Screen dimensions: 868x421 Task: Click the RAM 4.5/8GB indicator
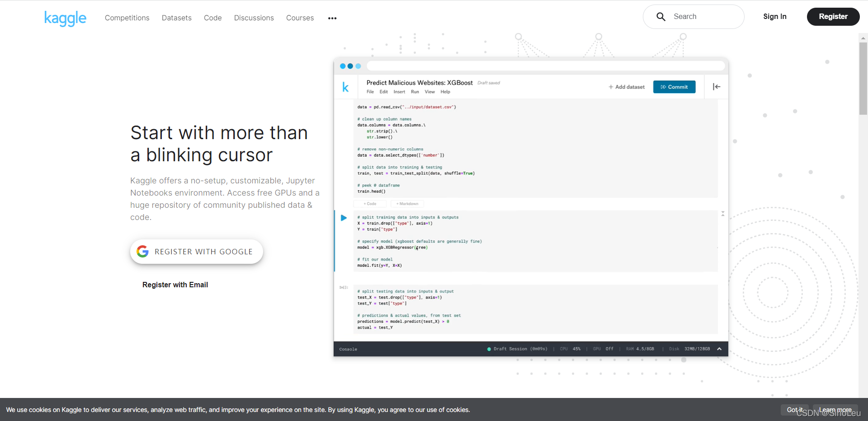640,349
